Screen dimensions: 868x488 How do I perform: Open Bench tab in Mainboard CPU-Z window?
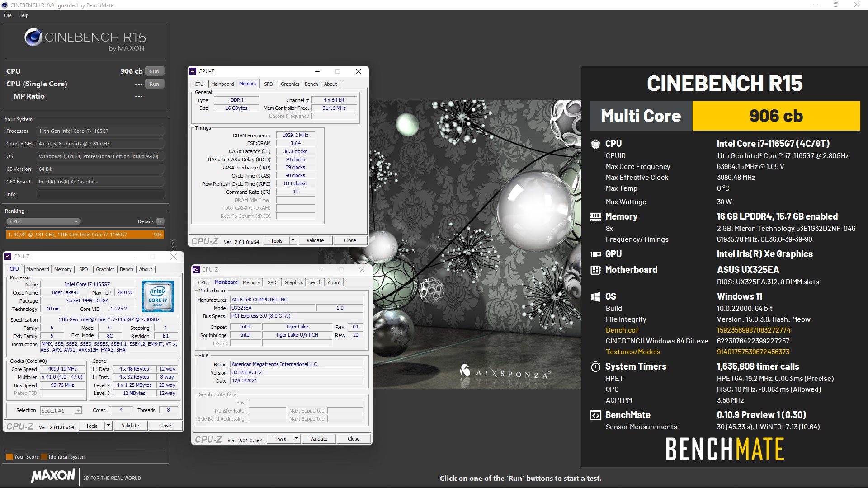click(x=315, y=282)
